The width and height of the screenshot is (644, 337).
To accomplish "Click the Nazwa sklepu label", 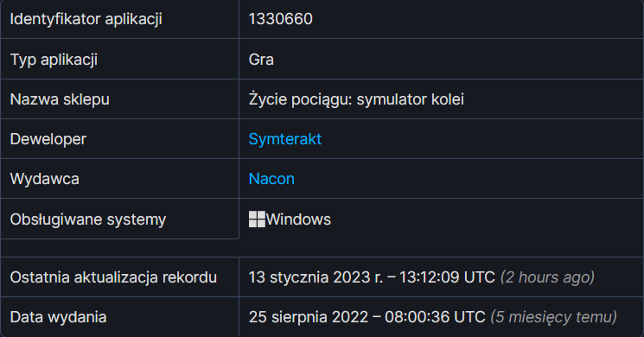I will [60, 99].
